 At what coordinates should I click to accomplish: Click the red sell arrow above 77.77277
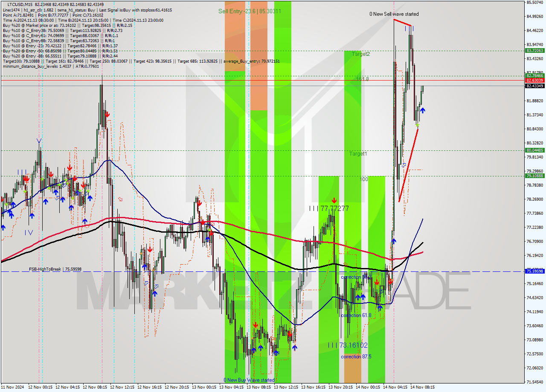click(x=334, y=200)
